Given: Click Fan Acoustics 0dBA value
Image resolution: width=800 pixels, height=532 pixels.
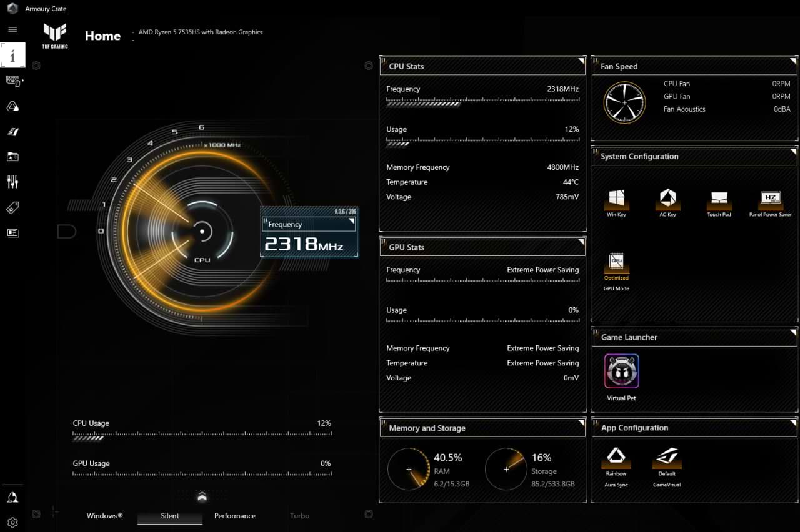Looking at the screenshot, I should pyautogui.click(x=782, y=109).
